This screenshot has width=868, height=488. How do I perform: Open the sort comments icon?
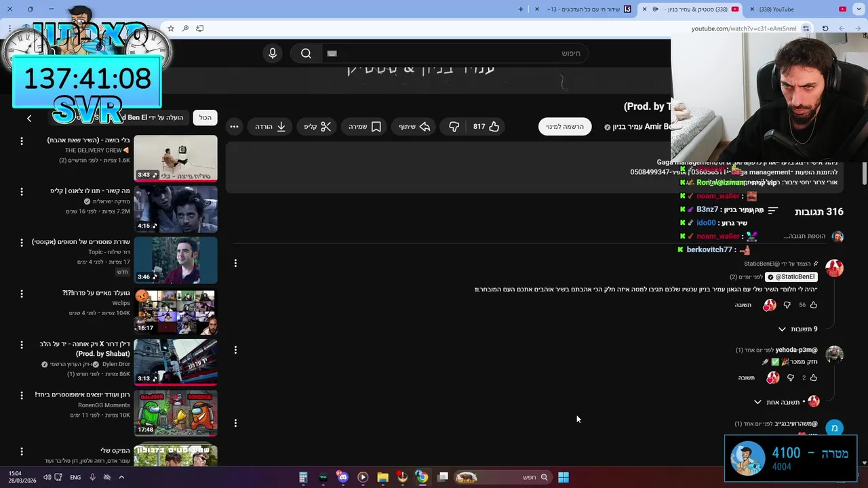pyautogui.click(x=772, y=211)
